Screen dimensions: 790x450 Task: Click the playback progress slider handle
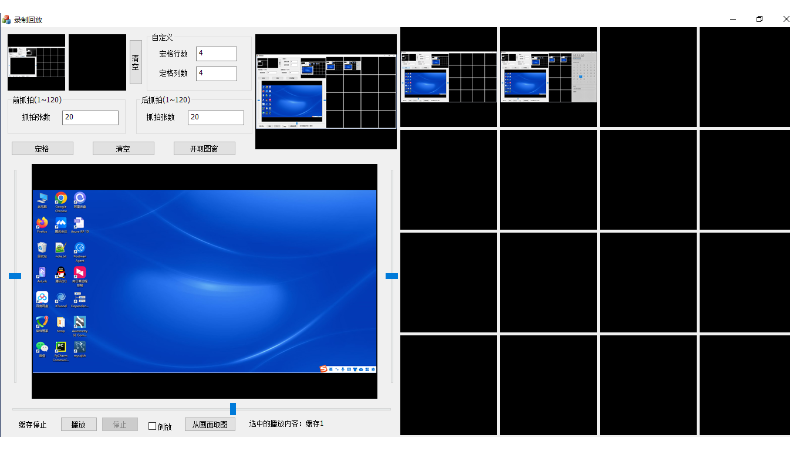click(x=233, y=409)
